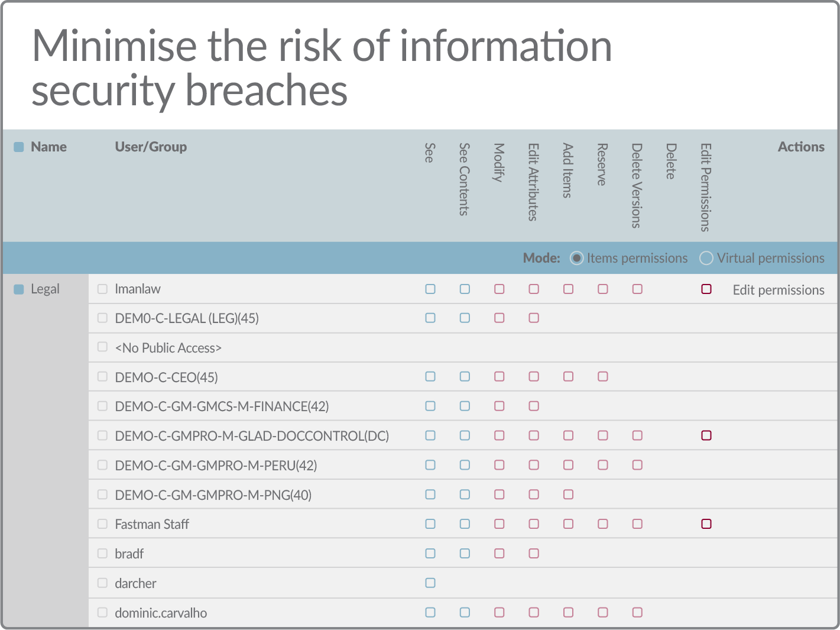Image resolution: width=840 pixels, height=630 pixels.
Task: Tick the row checkbox beside Fastman Staff
Action: pos(102,524)
